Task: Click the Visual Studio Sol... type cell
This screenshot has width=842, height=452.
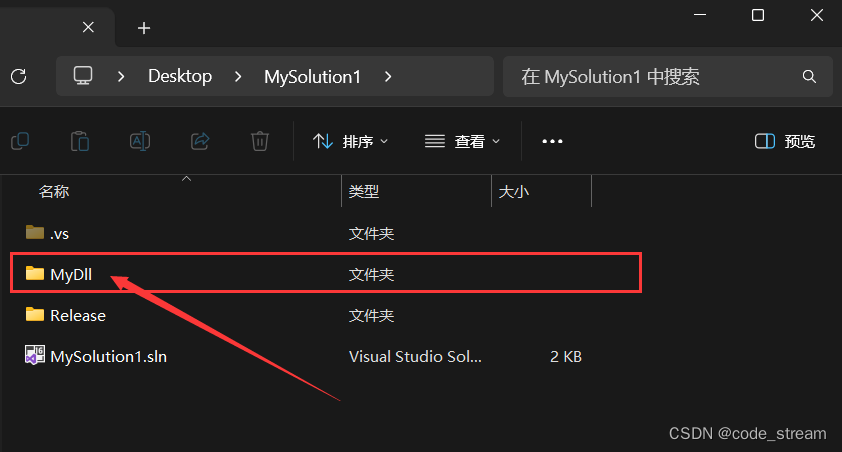Action: pos(415,356)
